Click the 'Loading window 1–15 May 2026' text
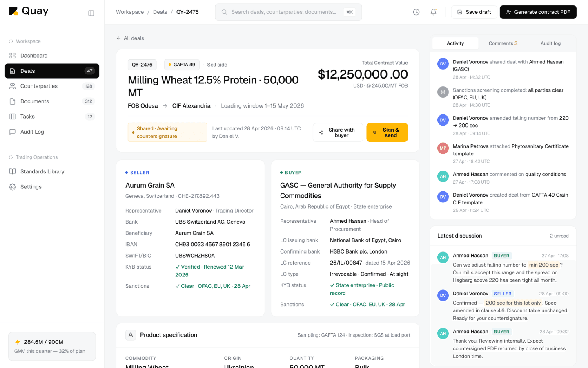588x368 pixels. (262, 106)
